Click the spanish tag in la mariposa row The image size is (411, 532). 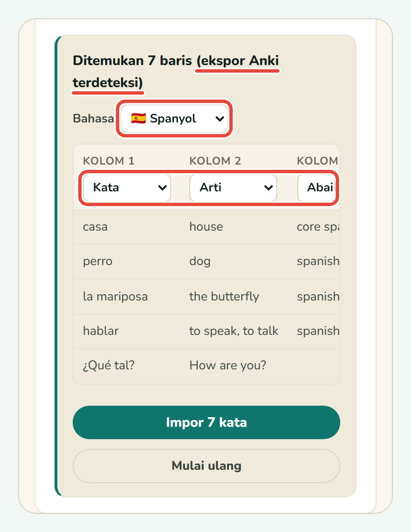point(318,297)
